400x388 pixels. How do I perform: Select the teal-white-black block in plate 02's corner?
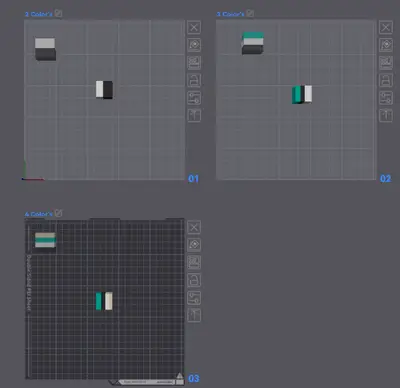pyautogui.click(x=253, y=43)
